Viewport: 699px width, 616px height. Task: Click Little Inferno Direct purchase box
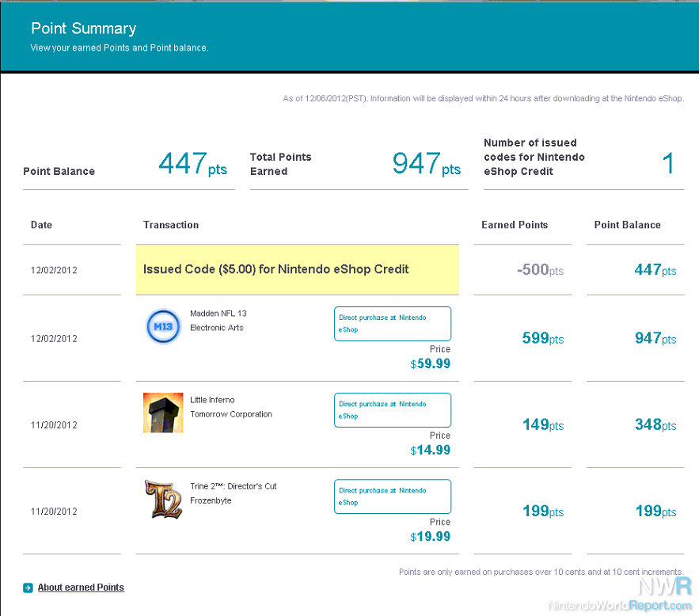[x=393, y=410]
